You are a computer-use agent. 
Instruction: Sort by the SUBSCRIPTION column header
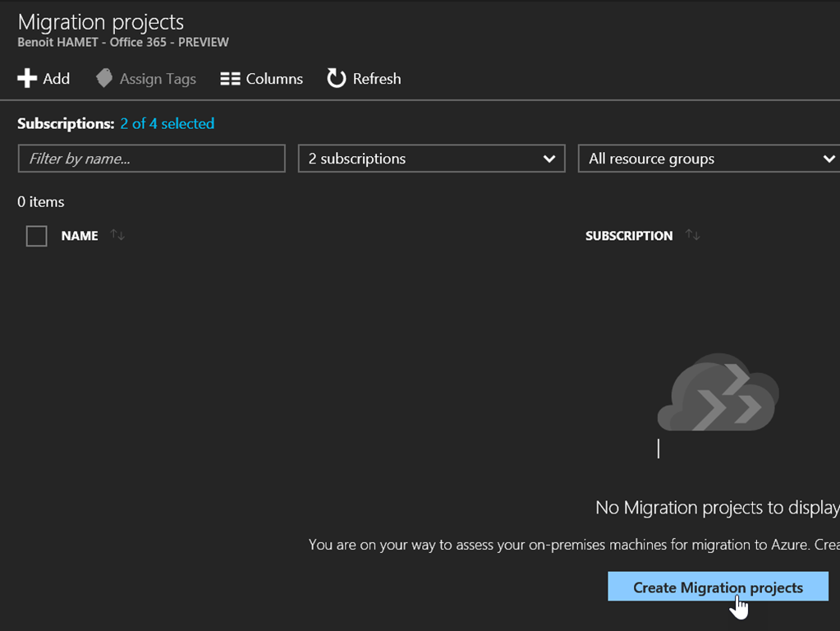pyautogui.click(x=629, y=236)
